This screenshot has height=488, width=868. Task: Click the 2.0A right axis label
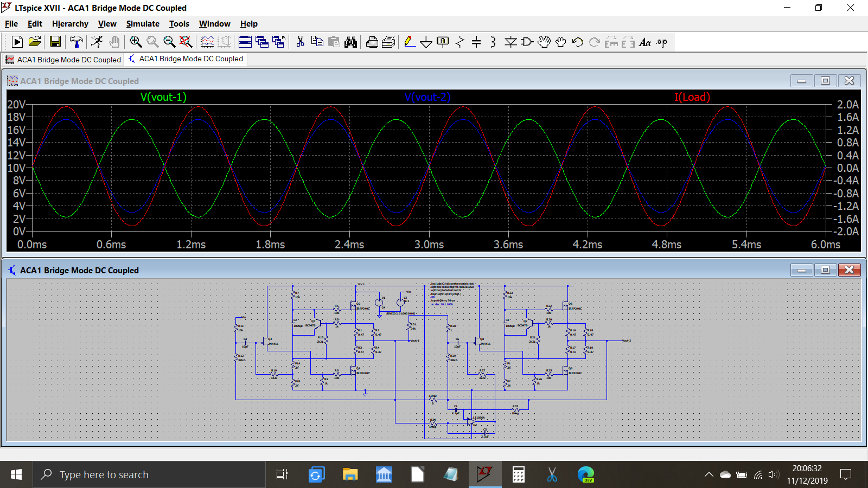click(848, 105)
